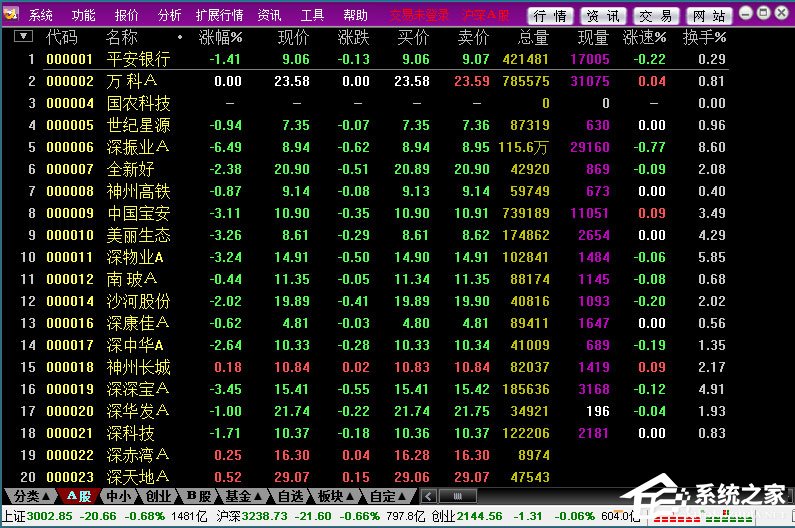Screen dimensions: 795x528
Task: Expand the 自定▲ tab menu
Action: pos(388,496)
